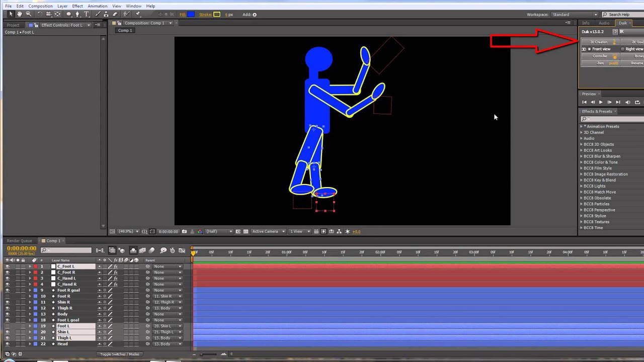This screenshot has width=644, height=362.
Task: Select the Puppet Pin tool
Action: tap(138, 15)
